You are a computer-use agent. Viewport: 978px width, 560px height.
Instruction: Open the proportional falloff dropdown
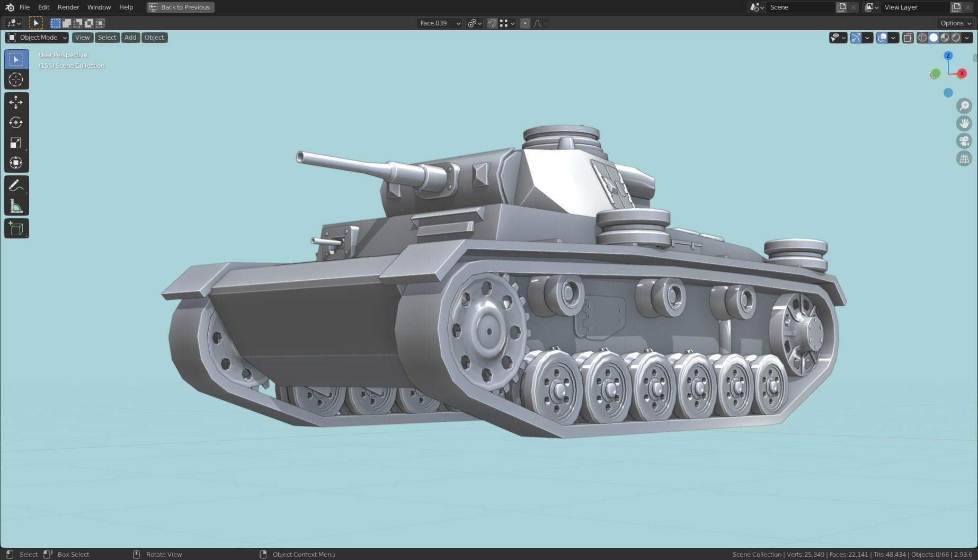point(540,23)
